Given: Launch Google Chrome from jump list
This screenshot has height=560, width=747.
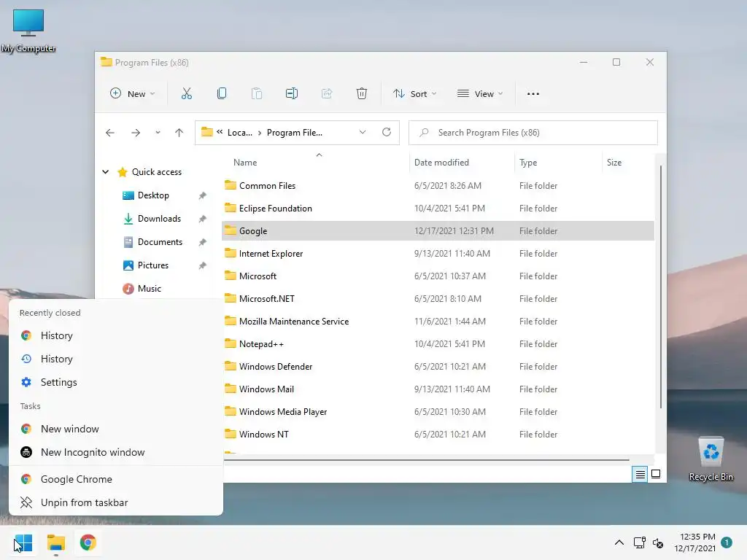Looking at the screenshot, I should pos(116,480).
